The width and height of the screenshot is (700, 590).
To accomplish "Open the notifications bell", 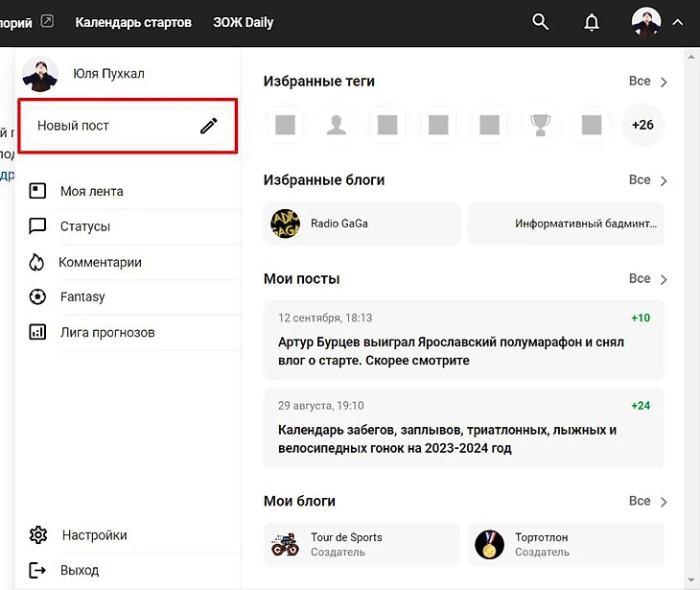I will 592,21.
